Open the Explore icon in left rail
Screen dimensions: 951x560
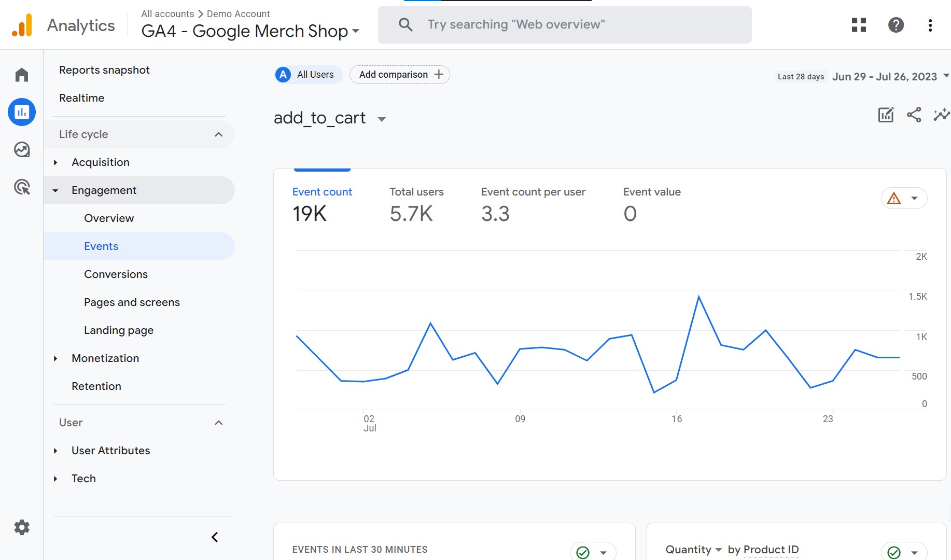point(22,149)
